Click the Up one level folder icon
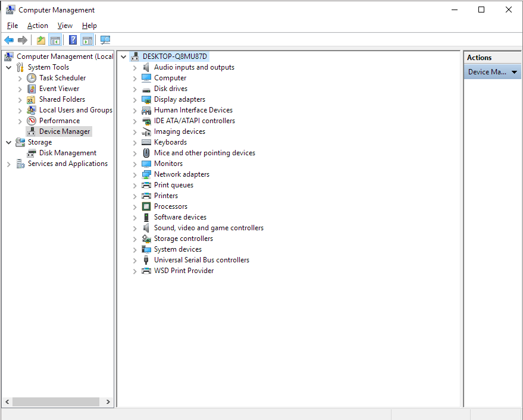This screenshot has height=420, width=523. tap(40, 40)
